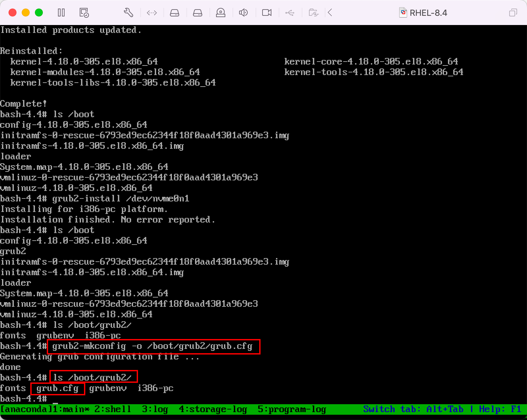Select the 5:program-log tab
The width and height of the screenshot is (527, 420).
click(x=292, y=409)
